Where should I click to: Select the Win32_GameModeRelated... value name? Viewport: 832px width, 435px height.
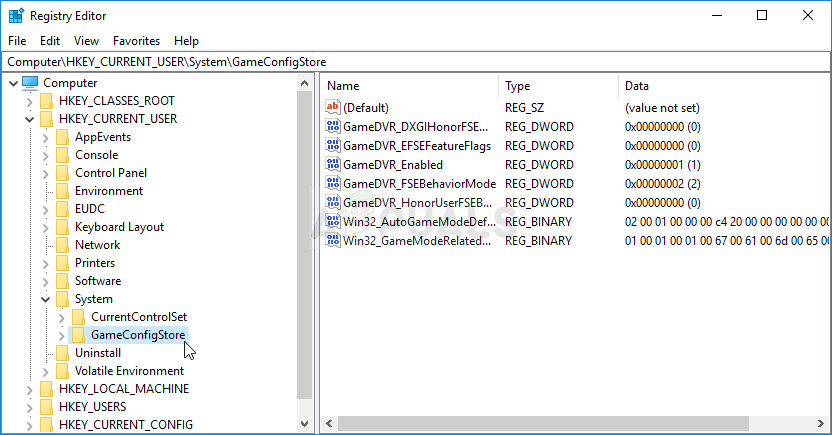417,241
